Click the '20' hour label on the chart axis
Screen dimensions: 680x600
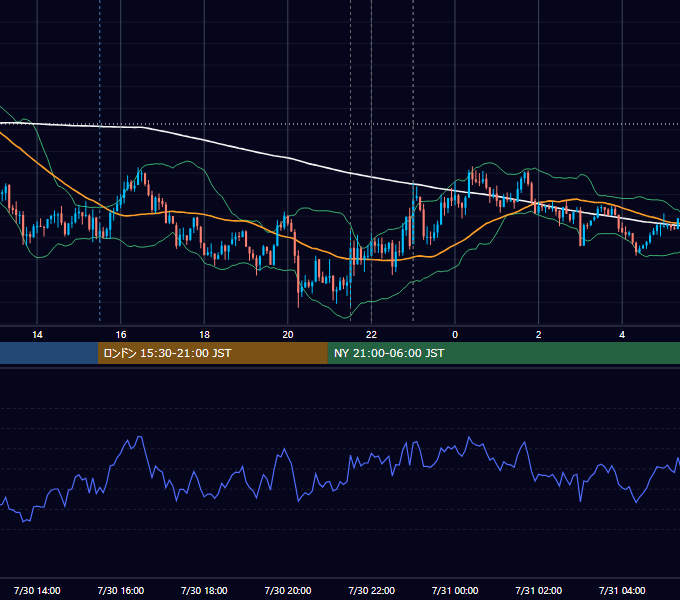tap(288, 335)
